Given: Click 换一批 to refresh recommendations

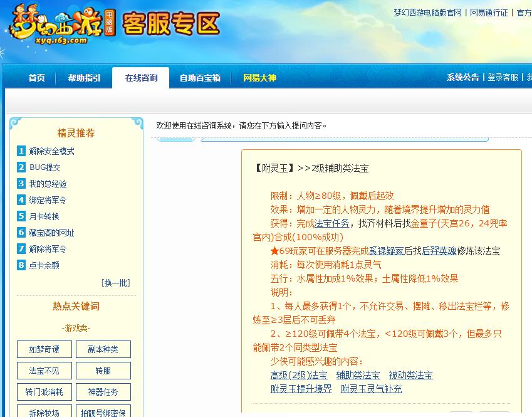Looking at the screenshot, I should coord(116,283).
